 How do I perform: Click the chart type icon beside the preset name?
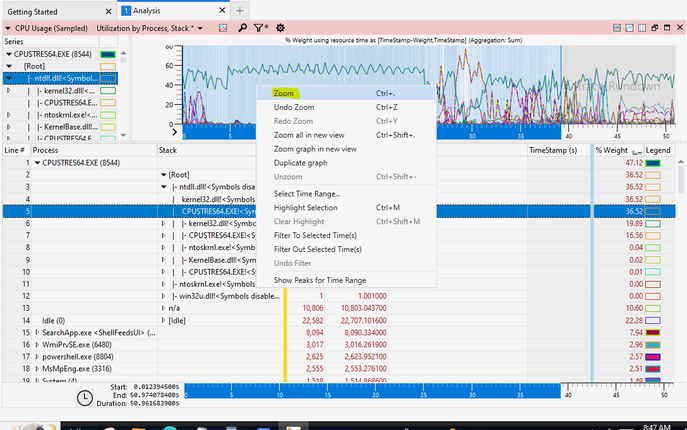coord(223,28)
